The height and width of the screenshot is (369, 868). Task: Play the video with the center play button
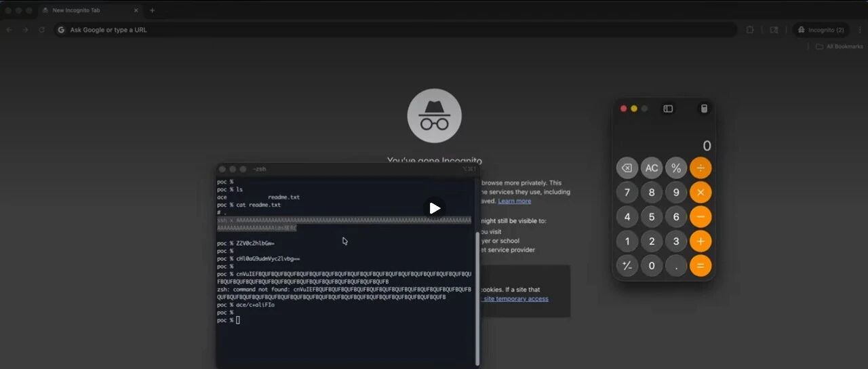coord(435,208)
